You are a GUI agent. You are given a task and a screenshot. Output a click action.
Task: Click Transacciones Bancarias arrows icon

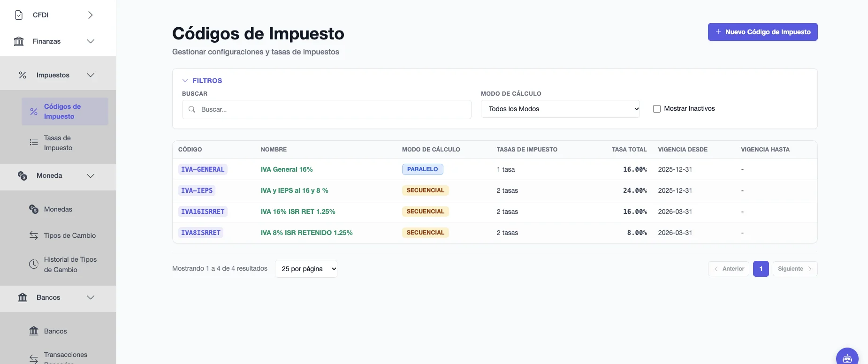[x=34, y=358]
